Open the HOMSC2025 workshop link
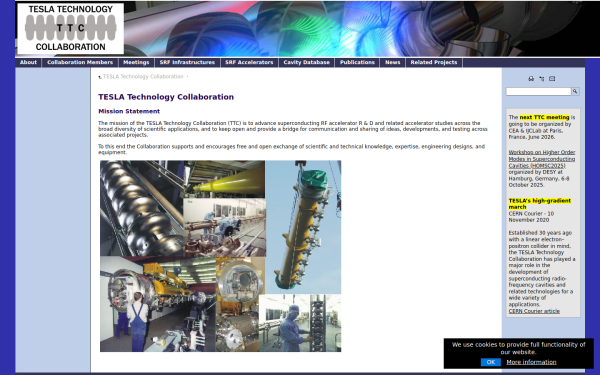The height and width of the screenshot is (375, 600). [x=541, y=159]
